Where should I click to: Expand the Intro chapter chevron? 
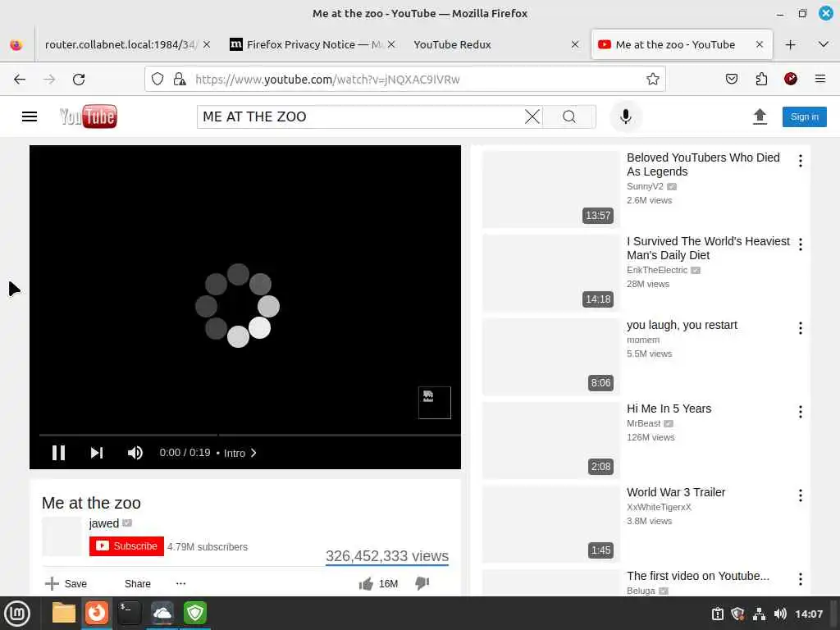[253, 453]
